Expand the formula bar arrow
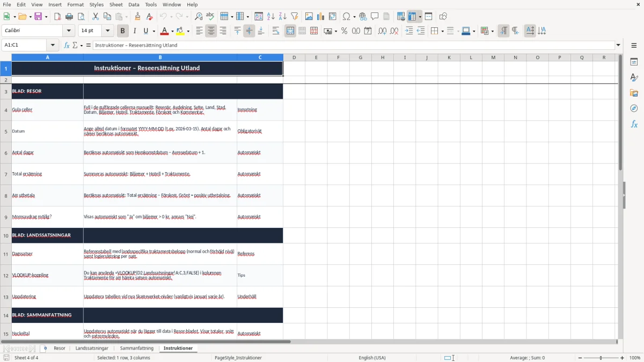This screenshot has width=644, height=362. point(618,45)
